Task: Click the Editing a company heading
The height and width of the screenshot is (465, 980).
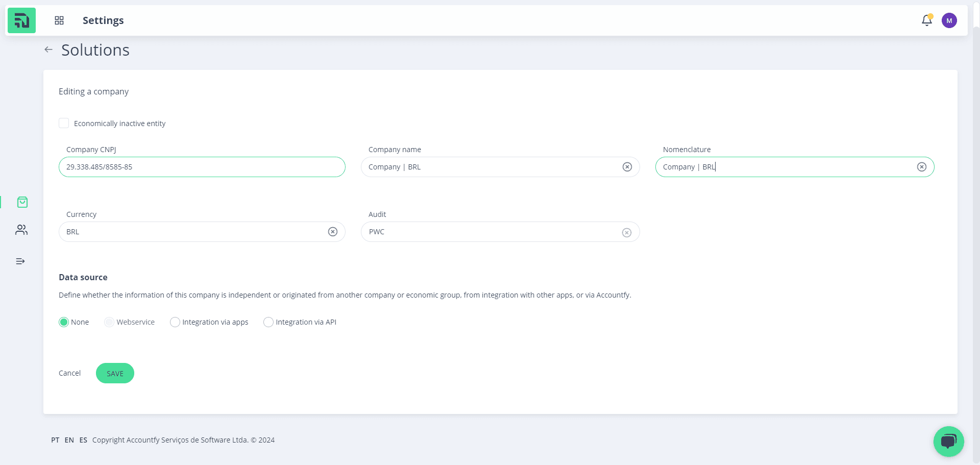Action: (x=93, y=91)
